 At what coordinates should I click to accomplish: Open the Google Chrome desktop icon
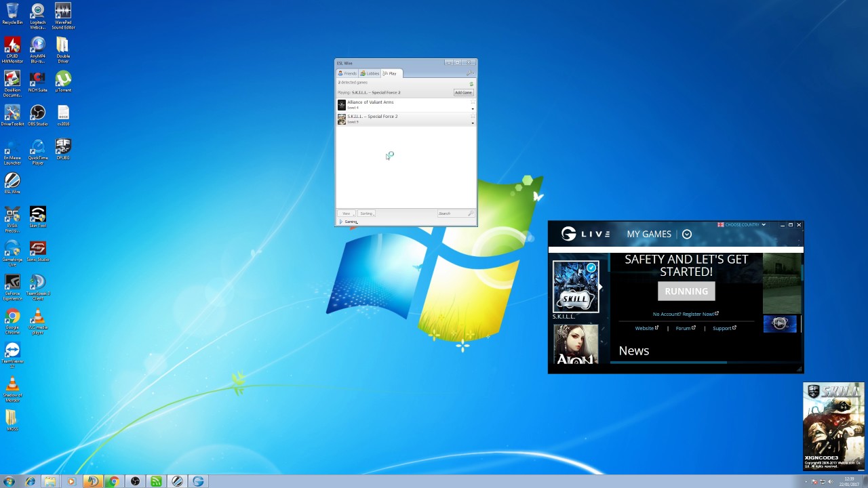[12, 321]
